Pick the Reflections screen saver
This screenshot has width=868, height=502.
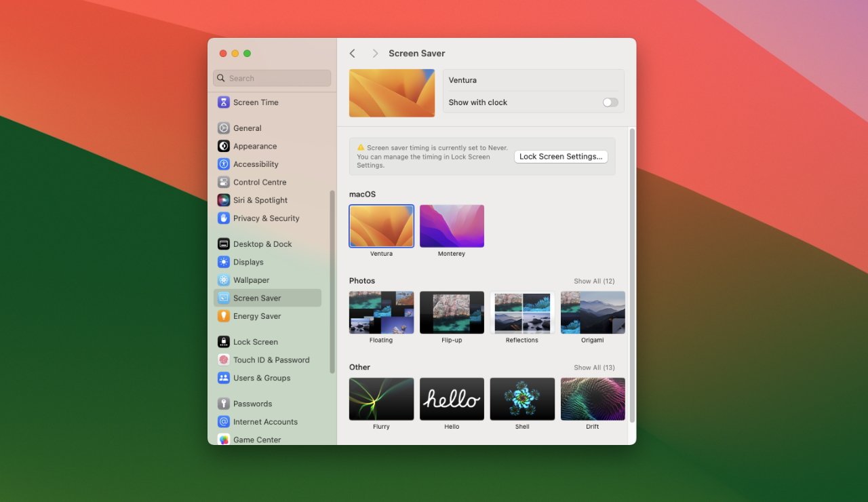click(x=522, y=313)
